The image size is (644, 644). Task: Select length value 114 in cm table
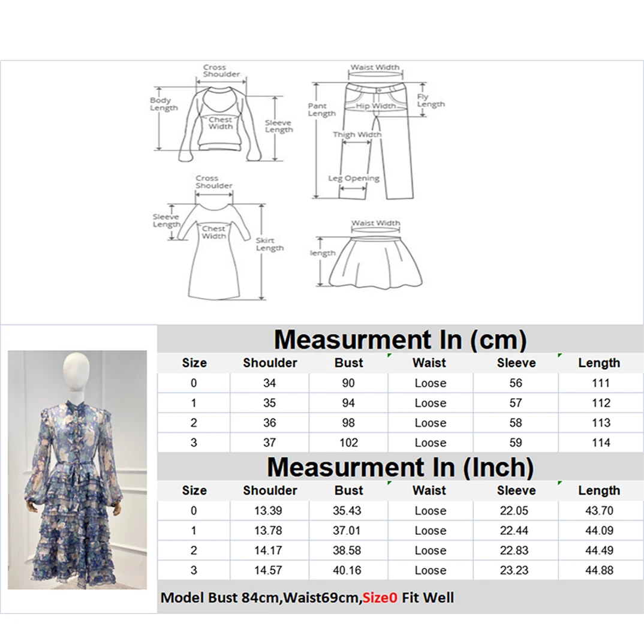(601, 443)
